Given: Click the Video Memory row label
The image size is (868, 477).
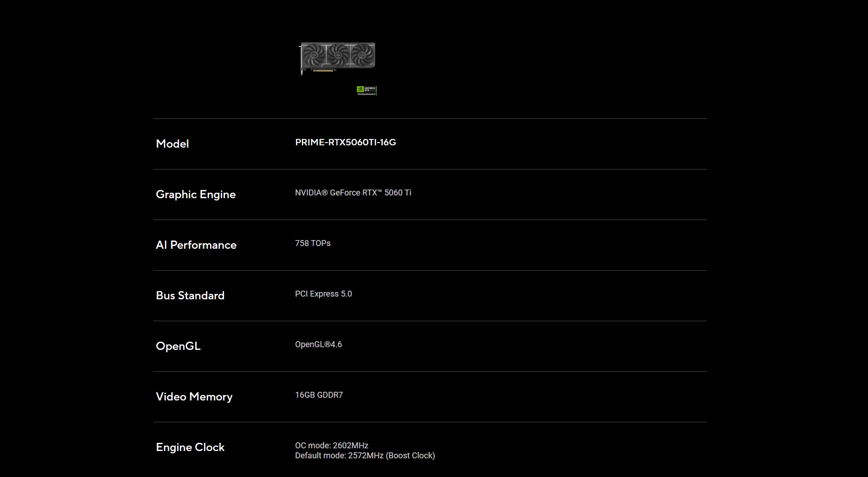Looking at the screenshot, I should click(x=194, y=397).
